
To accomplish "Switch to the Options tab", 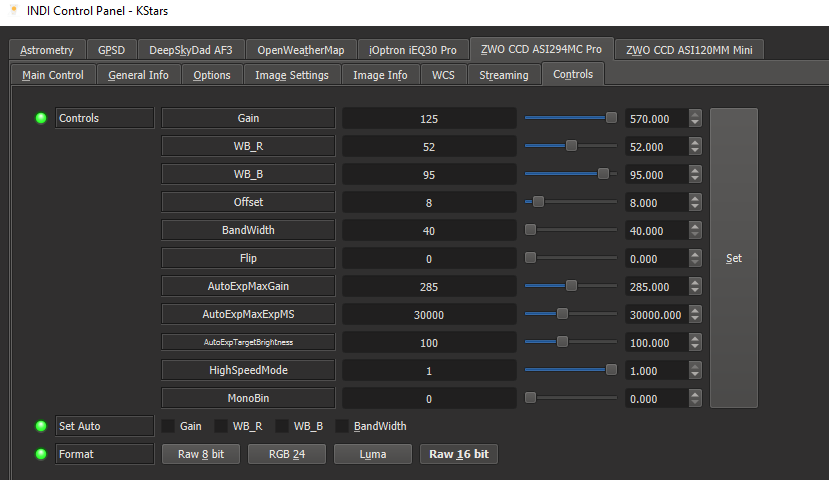I will click(212, 75).
